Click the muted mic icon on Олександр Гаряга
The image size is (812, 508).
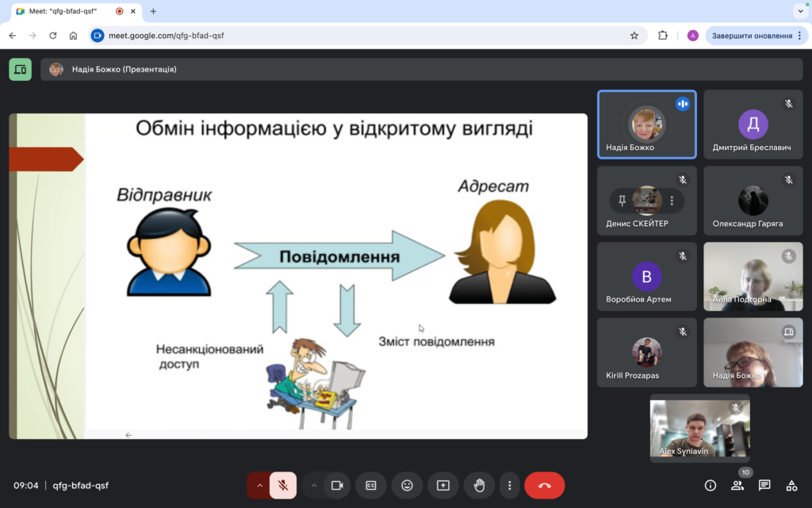tap(789, 180)
